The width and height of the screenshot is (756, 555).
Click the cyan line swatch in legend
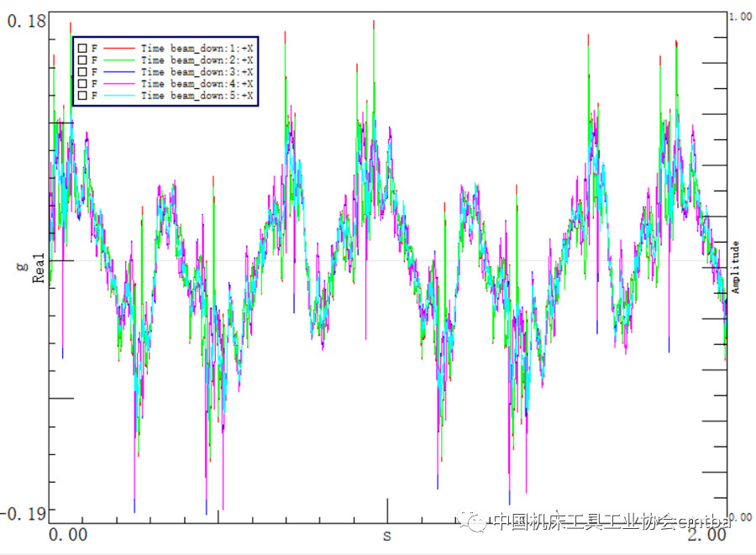point(119,96)
